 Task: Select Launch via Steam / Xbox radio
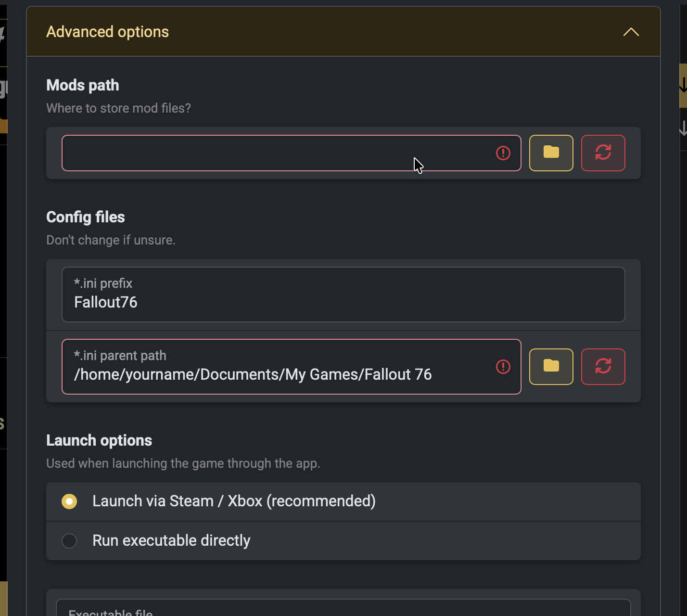[69, 501]
